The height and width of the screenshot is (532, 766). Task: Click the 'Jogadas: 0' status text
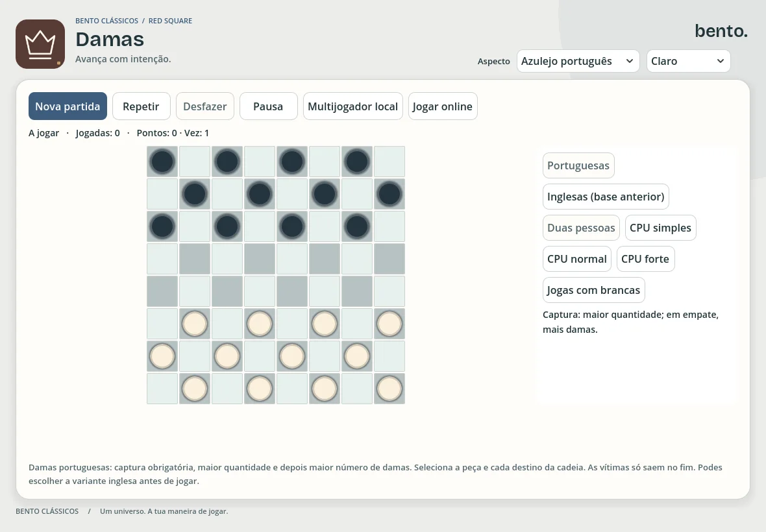[98, 133]
